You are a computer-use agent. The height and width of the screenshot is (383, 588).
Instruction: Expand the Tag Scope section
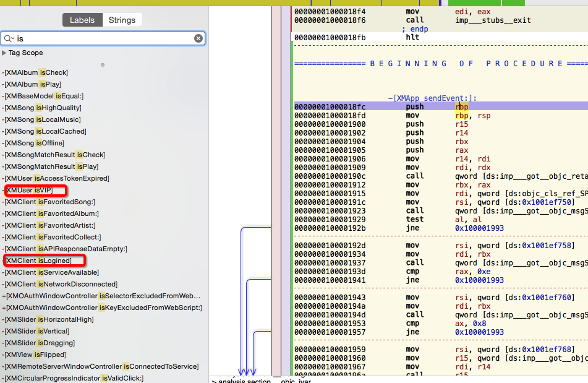point(4,53)
